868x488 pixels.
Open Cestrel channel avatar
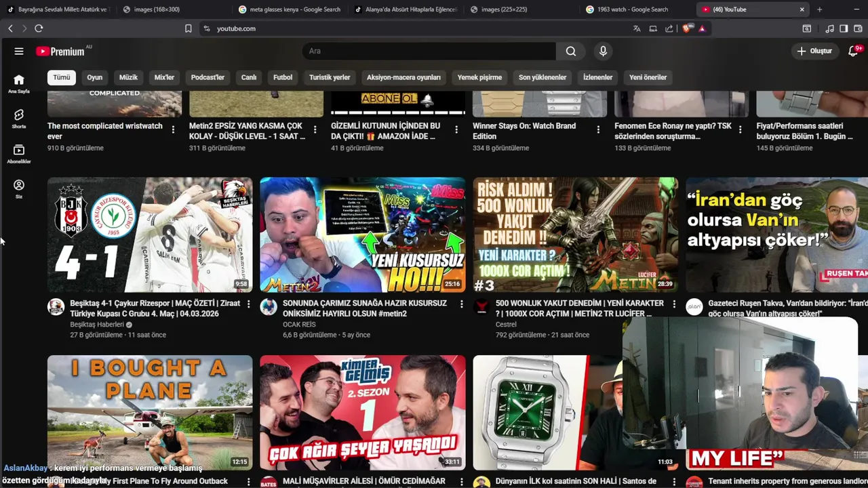(481, 307)
